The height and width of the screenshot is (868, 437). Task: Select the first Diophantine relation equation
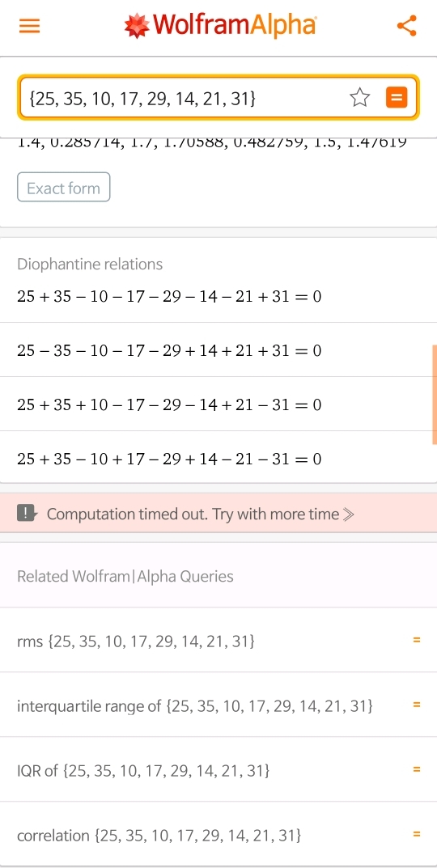[x=169, y=296]
